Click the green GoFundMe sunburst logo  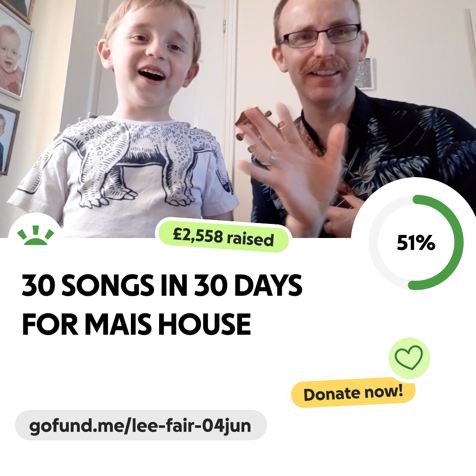pyautogui.click(x=36, y=235)
